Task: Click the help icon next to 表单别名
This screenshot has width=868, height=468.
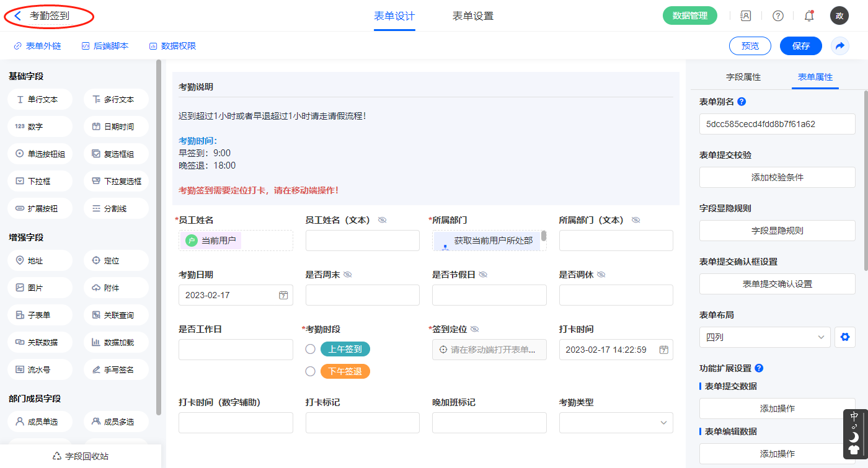Action: pos(742,102)
